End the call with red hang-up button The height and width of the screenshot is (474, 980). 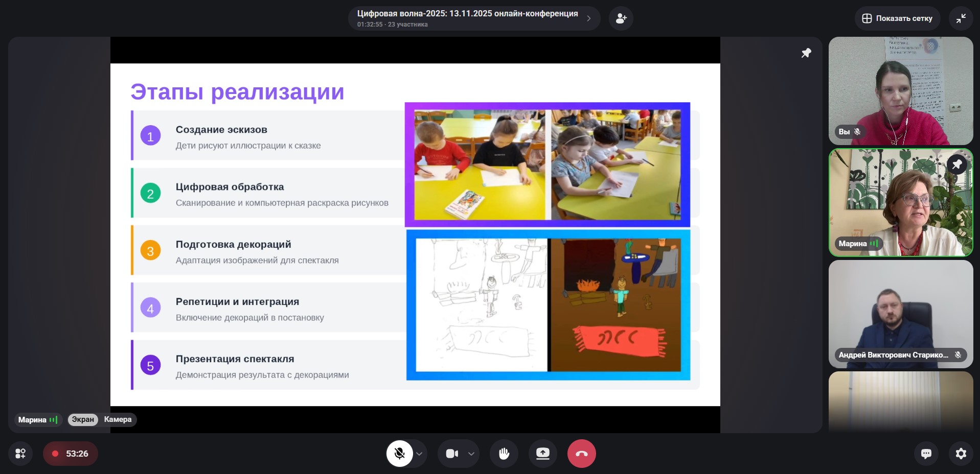click(581, 454)
